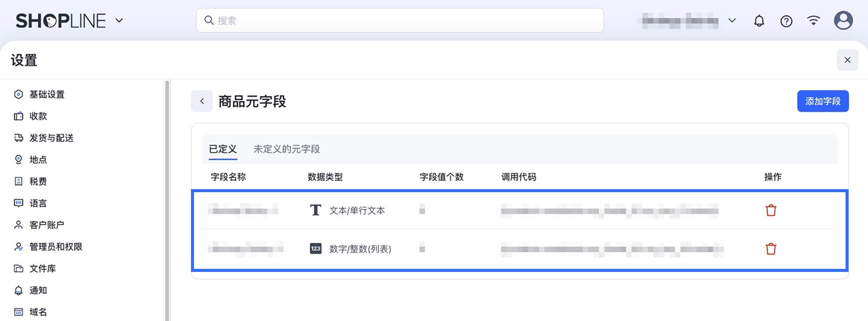Go back using the arrow beside 商品元字段
The width and height of the screenshot is (868, 321).
(x=202, y=101)
